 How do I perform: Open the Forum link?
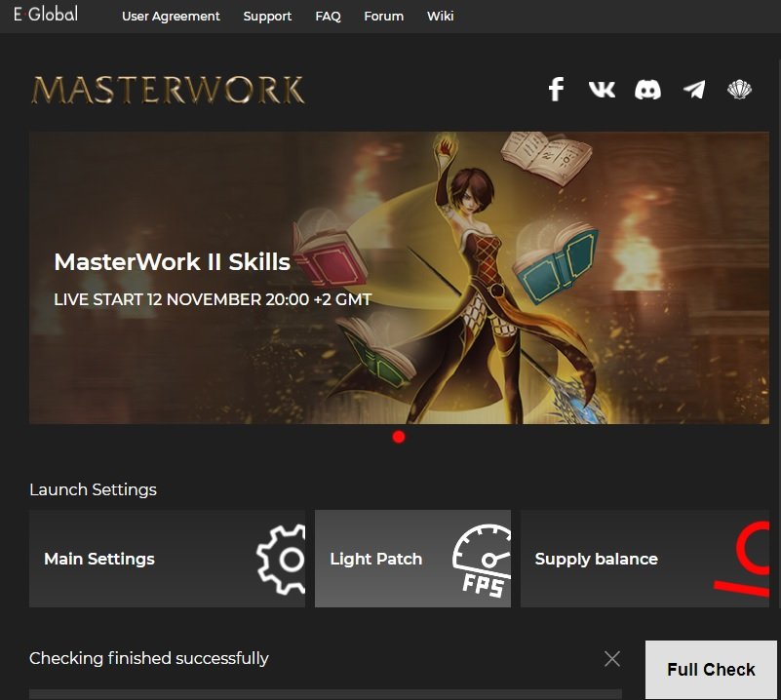(x=383, y=16)
